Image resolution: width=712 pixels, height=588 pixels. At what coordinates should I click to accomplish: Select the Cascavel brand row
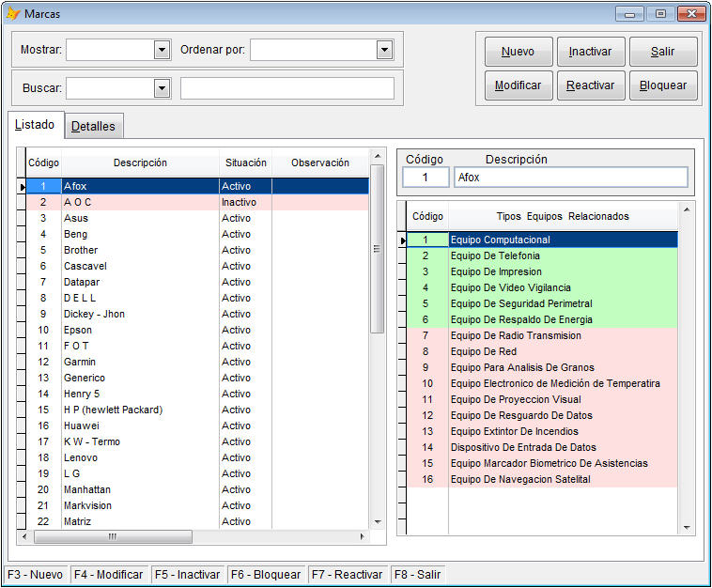click(197, 266)
